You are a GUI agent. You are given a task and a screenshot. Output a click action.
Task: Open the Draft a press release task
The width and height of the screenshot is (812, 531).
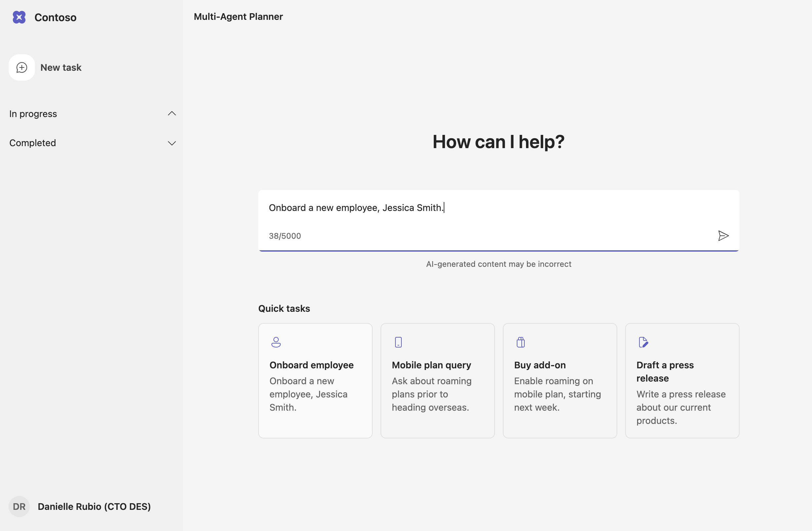[x=665, y=371]
